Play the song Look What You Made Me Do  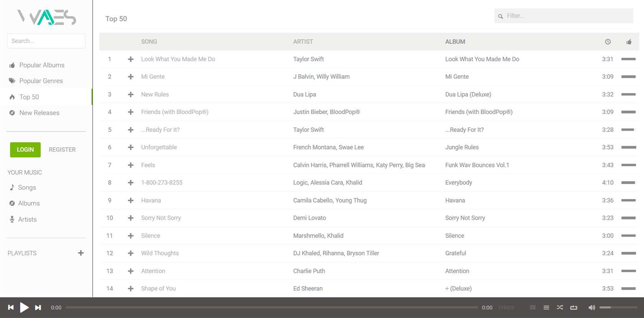[x=178, y=59]
